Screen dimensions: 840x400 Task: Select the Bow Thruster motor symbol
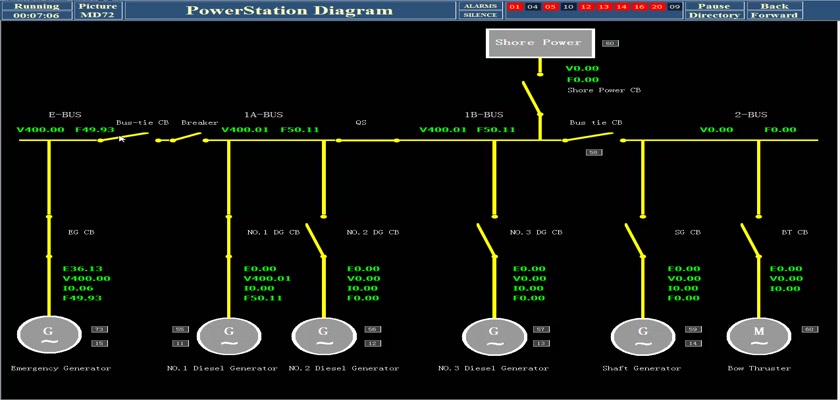(758, 336)
